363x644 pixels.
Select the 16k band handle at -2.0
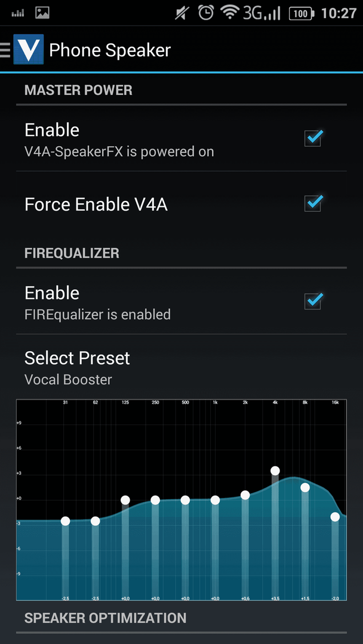[x=335, y=517]
